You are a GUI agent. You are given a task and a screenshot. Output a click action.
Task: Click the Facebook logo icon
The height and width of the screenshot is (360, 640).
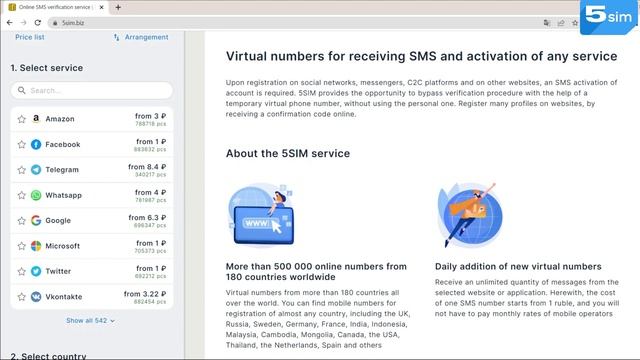pyautogui.click(x=36, y=144)
